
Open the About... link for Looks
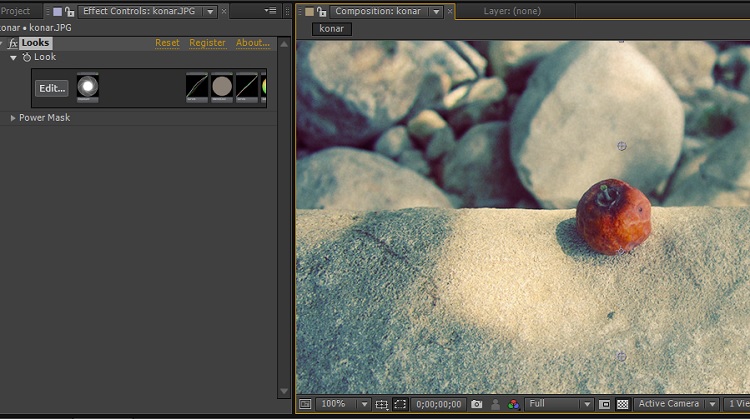click(253, 43)
